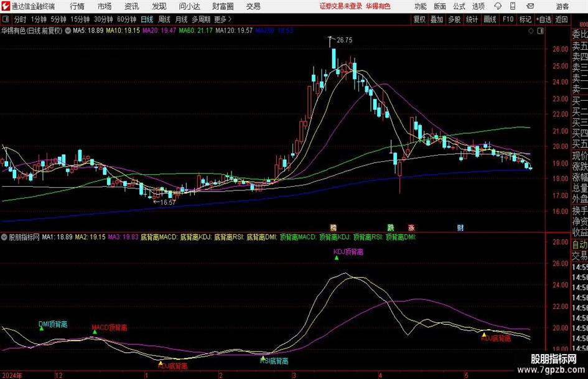This screenshot has height=379, width=588.
Task: Click the 游客 guest account label
Action: point(562,6)
